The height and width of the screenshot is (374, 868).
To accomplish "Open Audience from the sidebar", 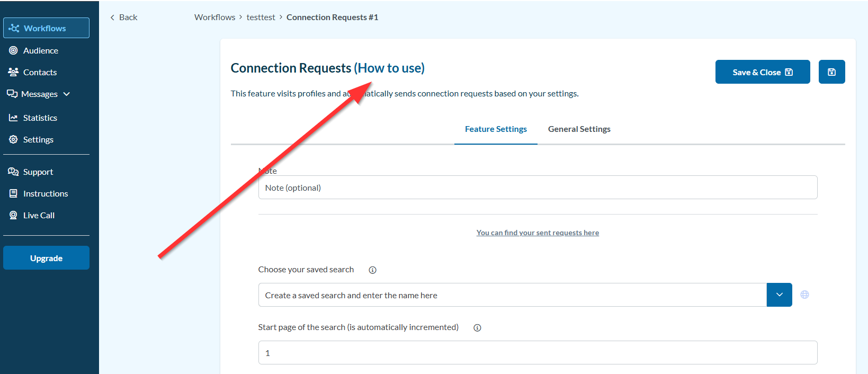I will pos(40,50).
